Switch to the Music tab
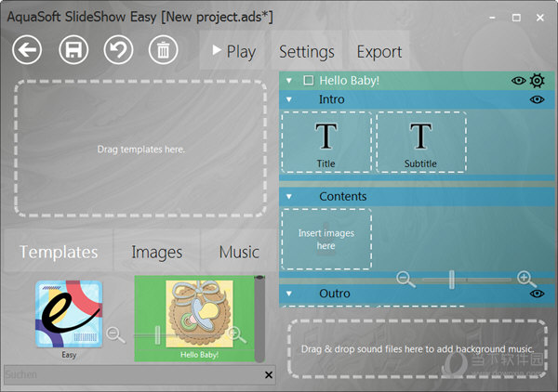Screen dimensions: 558x392 239,252
